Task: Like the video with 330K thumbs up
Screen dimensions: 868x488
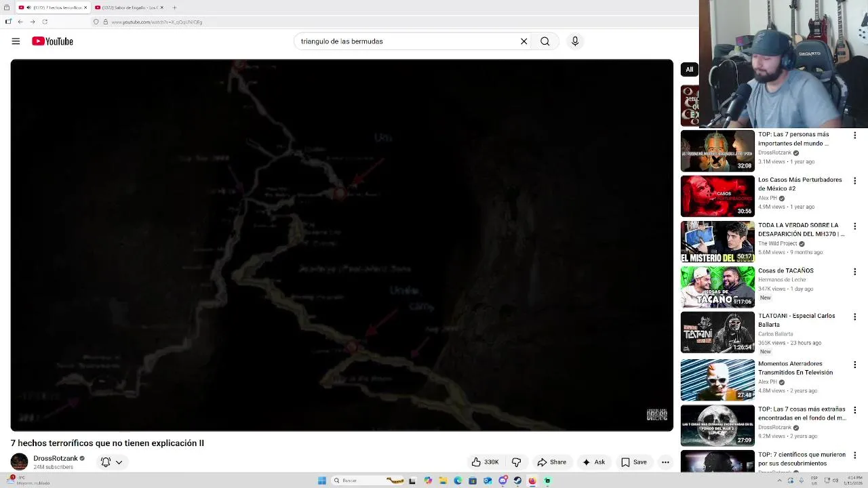Action: 486,462
